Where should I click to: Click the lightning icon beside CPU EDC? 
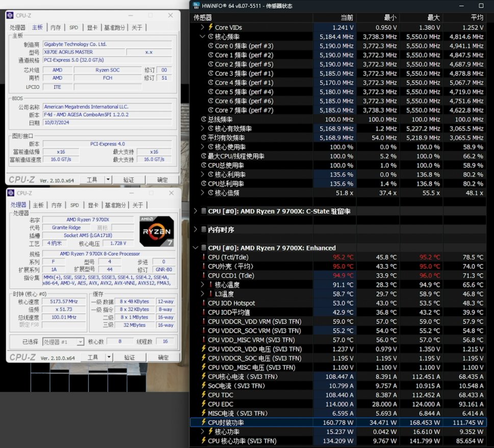coord(203,404)
